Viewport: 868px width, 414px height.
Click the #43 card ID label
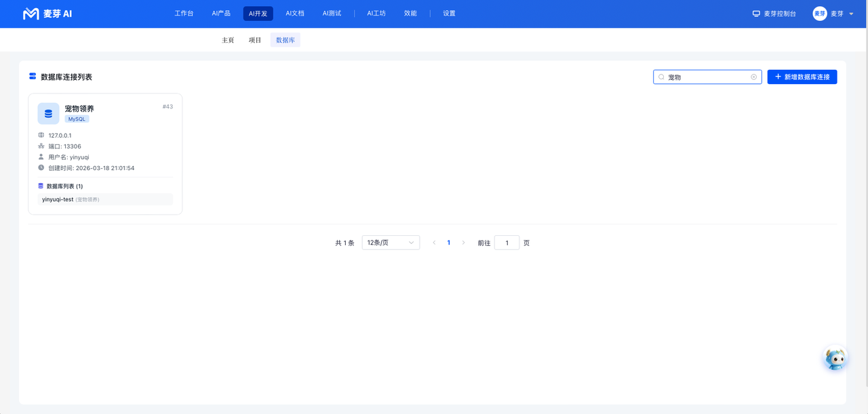pos(167,106)
